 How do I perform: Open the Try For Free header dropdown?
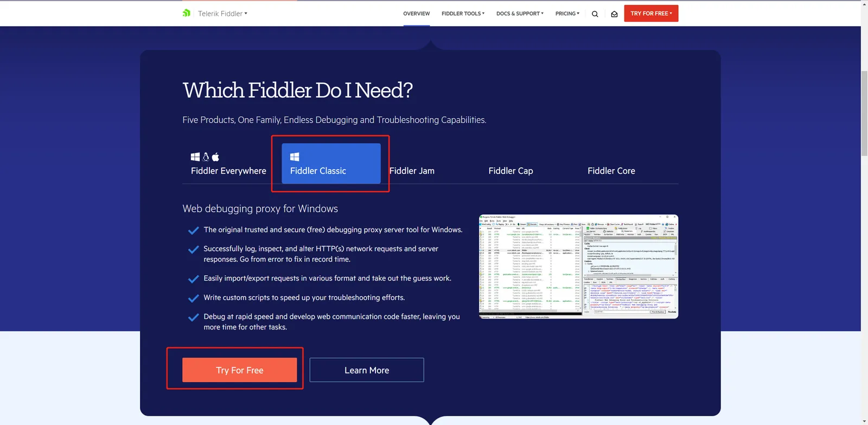[x=651, y=14]
